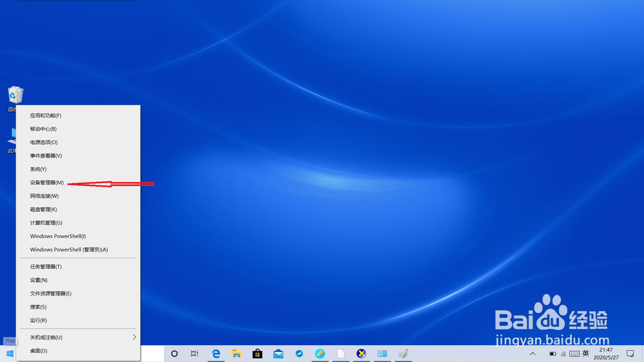Launch 事件查看器(V)

point(78,156)
